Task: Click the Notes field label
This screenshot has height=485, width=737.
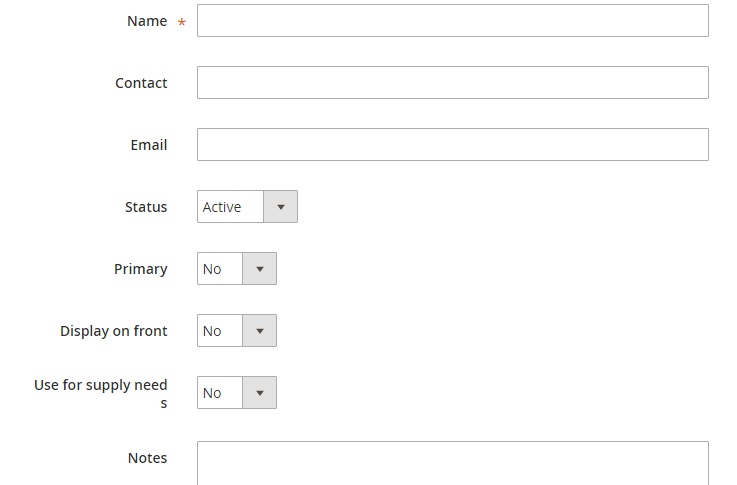Action: click(147, 458)
